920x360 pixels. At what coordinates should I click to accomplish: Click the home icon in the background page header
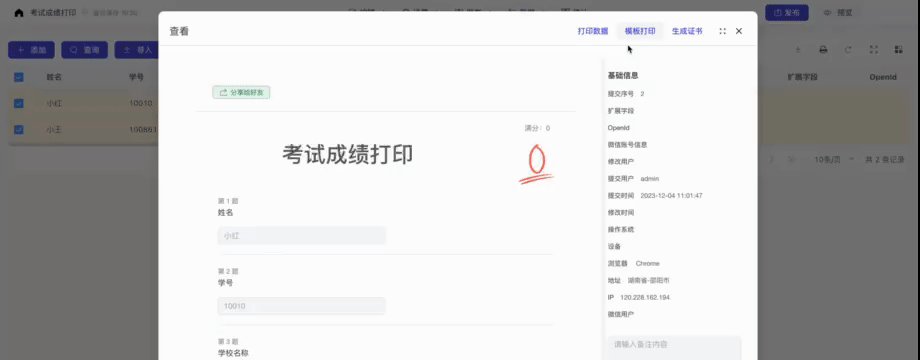tap(19, 12)
